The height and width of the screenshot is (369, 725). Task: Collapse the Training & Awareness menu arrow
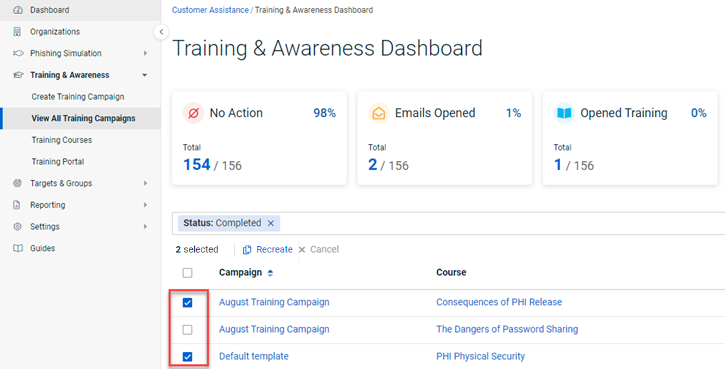(145, 75)
